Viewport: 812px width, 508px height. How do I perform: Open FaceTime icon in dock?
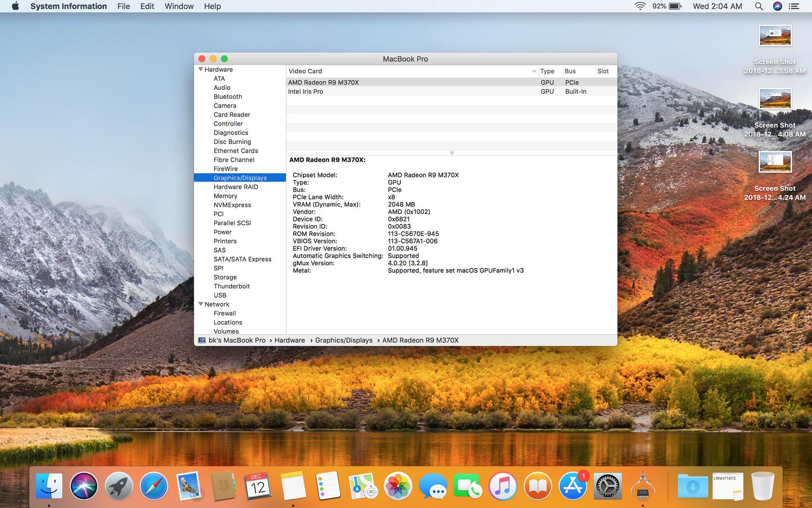click(468, 486)
